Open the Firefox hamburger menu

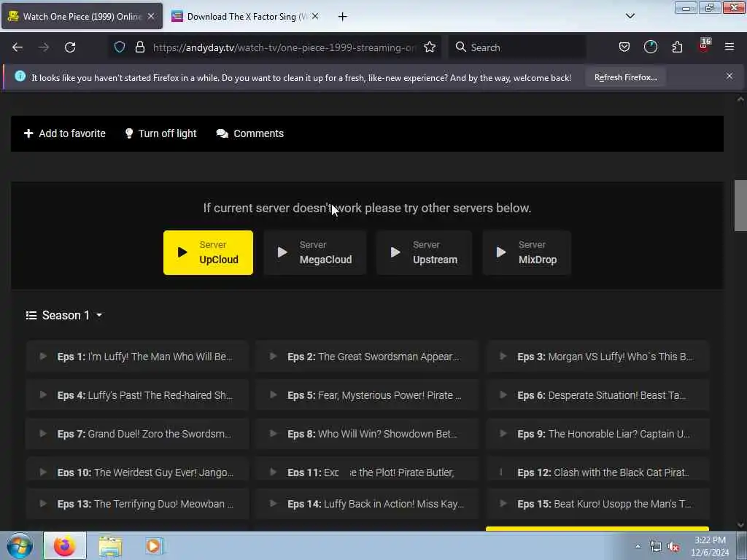click(729, 47)
